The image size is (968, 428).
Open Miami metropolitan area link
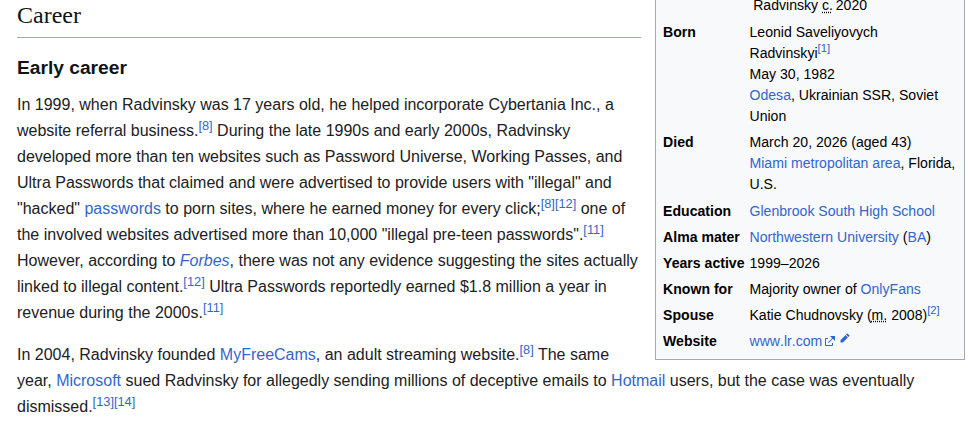pos(825,163)
